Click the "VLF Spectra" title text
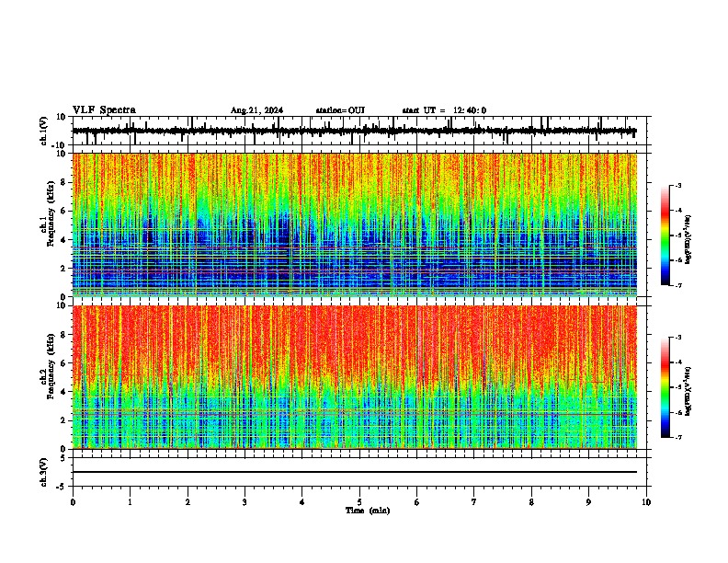The height and width of the screenshot is (563, 728). (104, 109)
